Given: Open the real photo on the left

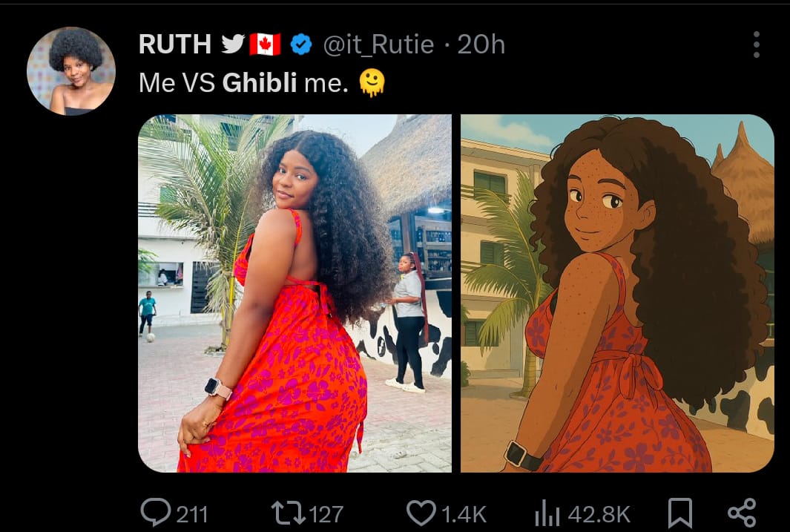Looking at the screenshot, I should pos(294,293).
